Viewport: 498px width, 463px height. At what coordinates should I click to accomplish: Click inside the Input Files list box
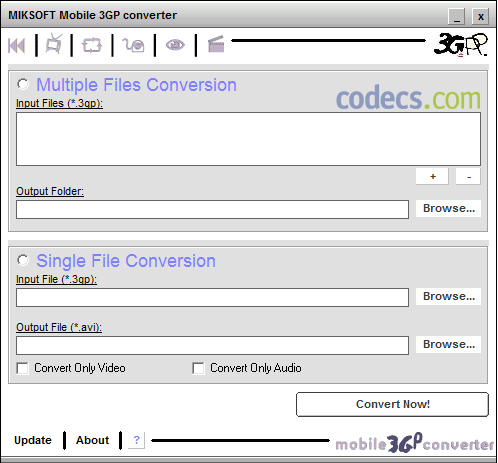point(248,139)
